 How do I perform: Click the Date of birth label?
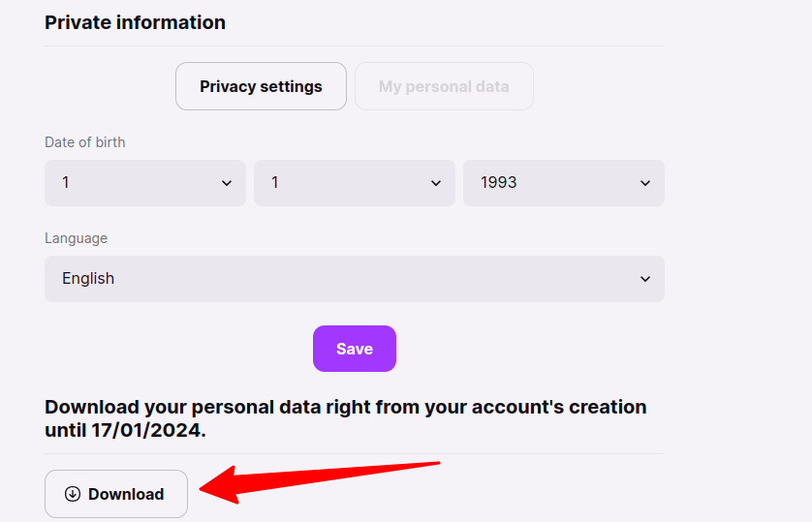tap(85, 142)
